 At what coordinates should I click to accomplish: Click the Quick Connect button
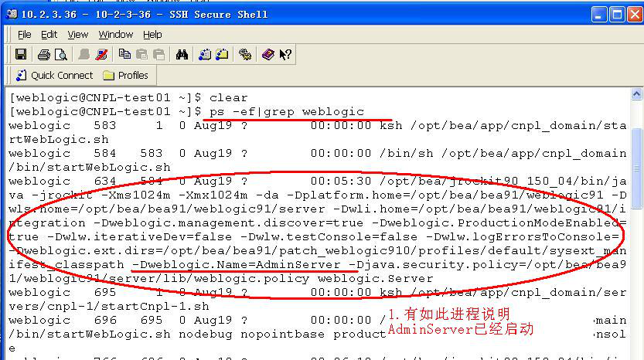pos(55,75)
